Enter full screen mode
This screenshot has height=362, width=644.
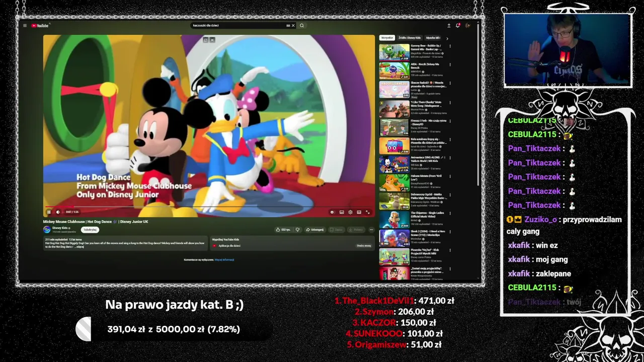click(x=368, y=212)
